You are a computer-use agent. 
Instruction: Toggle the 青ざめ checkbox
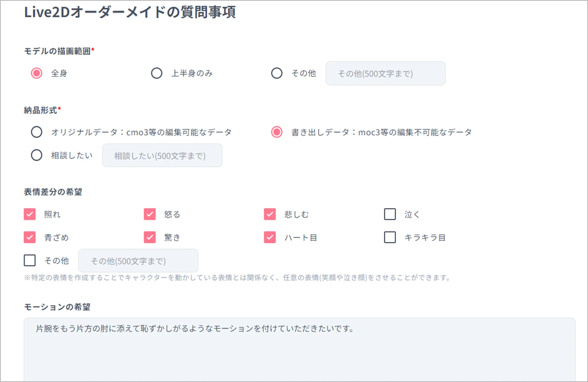pos(30,237)
